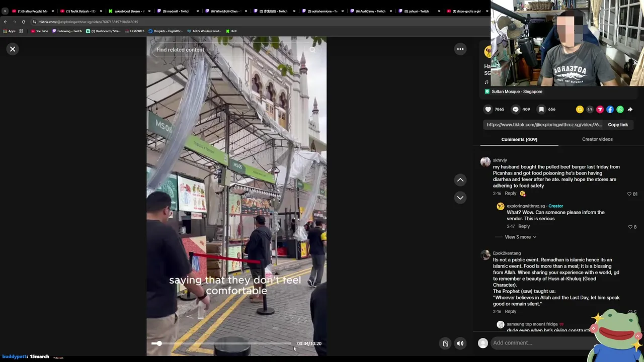Click the yellow repost icon
This screenshot has width=644, height=362.
(x=580, y=109)
